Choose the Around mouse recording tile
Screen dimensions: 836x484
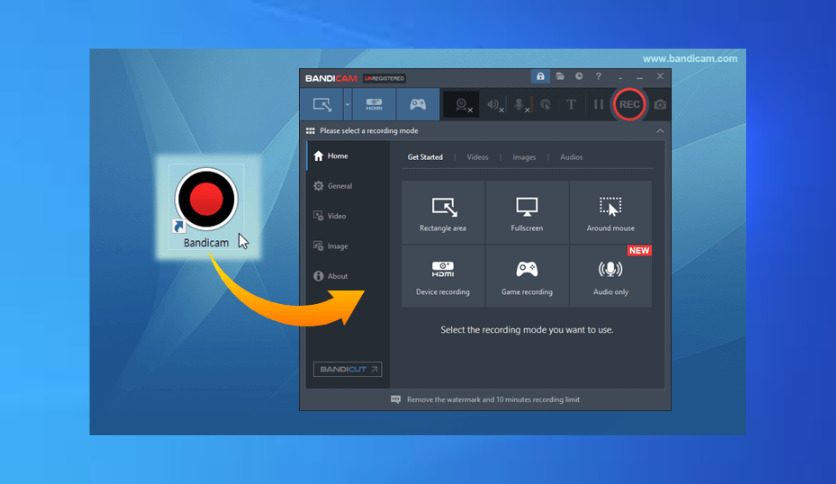[610, 212]
